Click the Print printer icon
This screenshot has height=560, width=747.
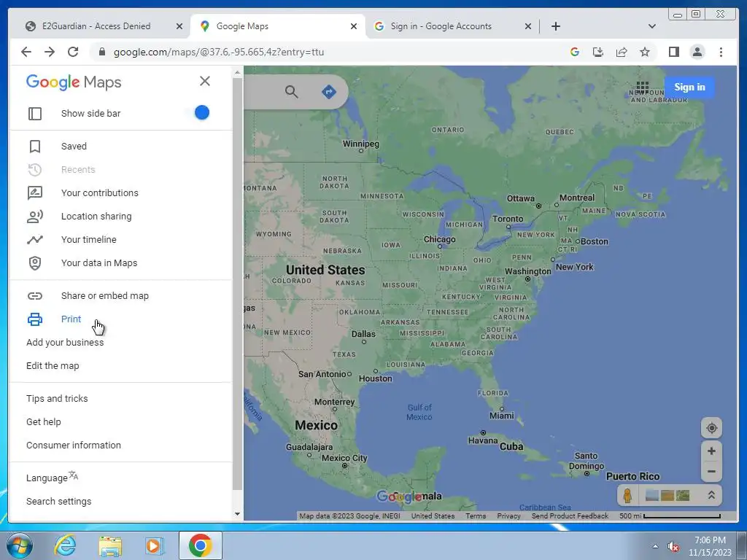coord(35,319)
